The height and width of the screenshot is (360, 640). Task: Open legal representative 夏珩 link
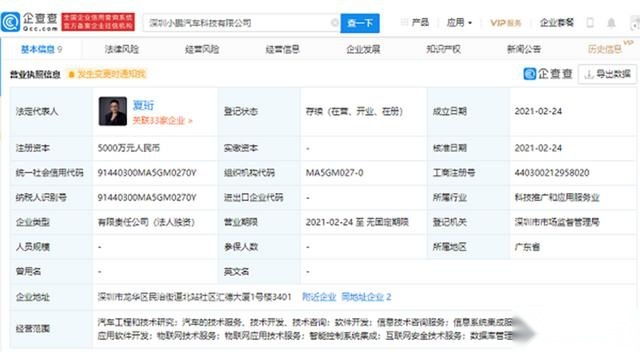click(x=143, y=105)
